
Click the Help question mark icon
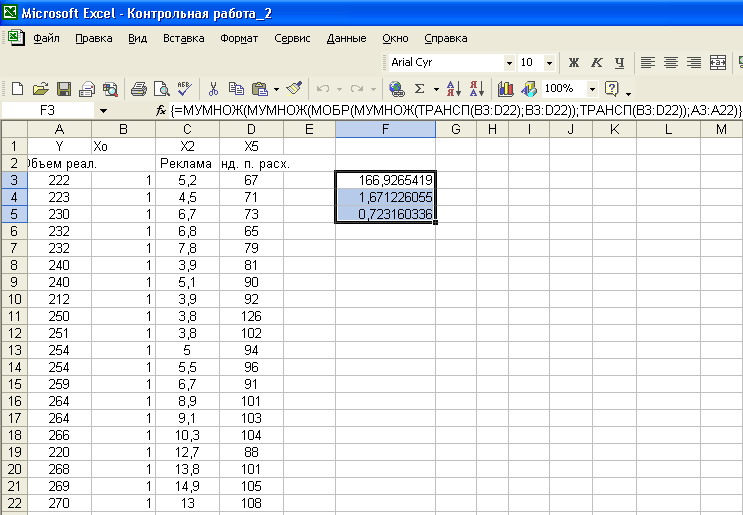(x=612, y=89)
